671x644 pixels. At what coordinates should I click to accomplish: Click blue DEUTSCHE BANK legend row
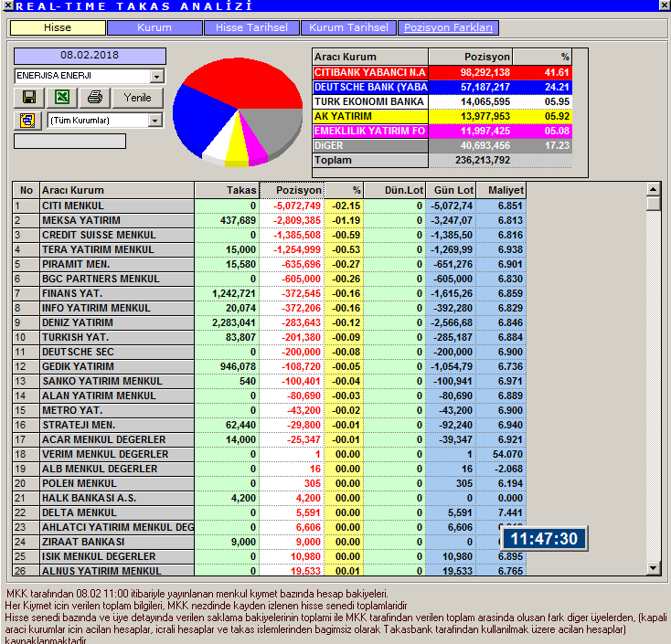[x=442, y=87]
